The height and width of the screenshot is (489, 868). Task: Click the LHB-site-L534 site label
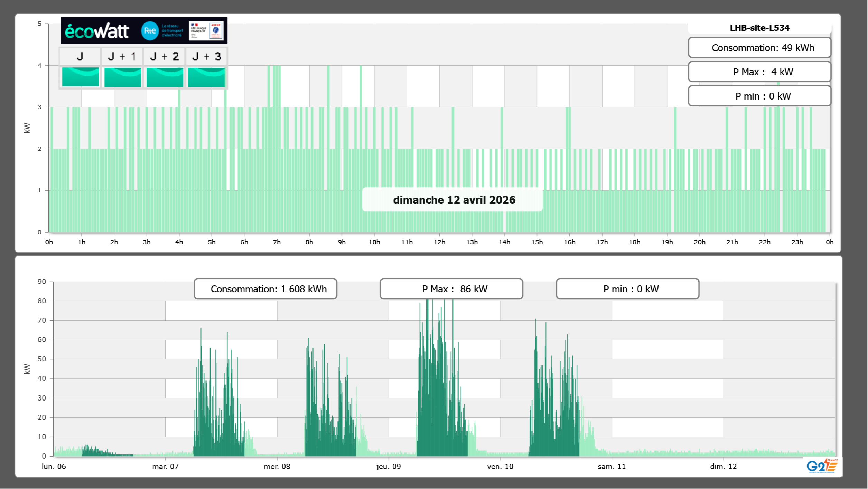759,28
